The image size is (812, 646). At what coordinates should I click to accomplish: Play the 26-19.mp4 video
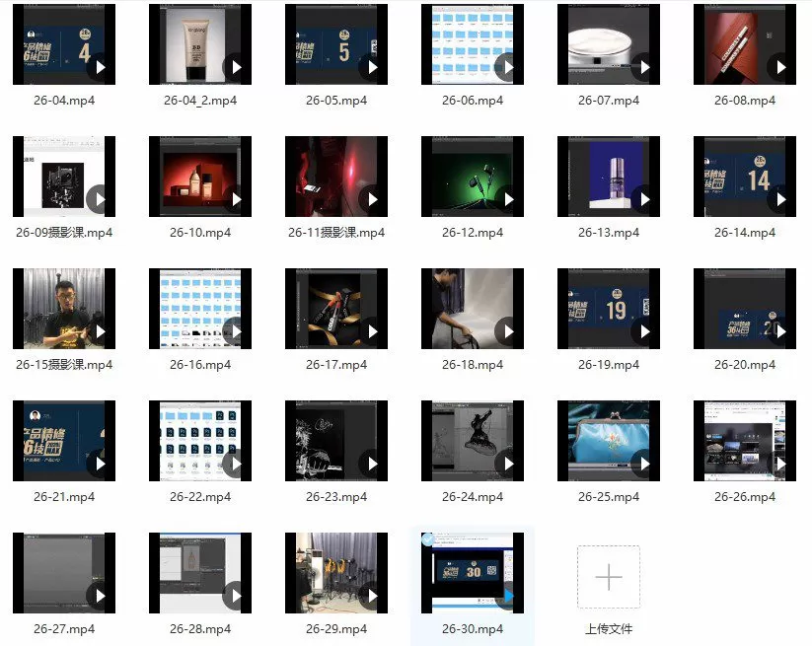pos(644,331)
